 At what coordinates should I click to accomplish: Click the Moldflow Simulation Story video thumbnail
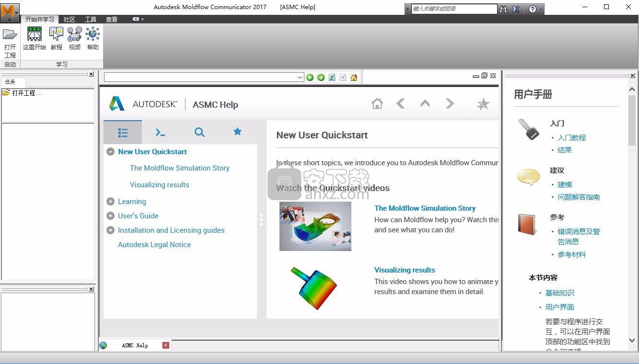pyautogui.click(x=315, y=226)
